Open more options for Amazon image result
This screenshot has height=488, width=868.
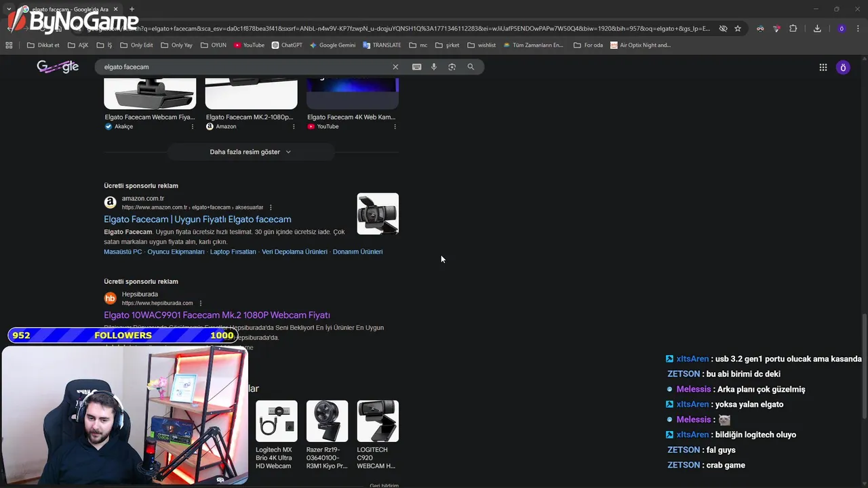click(x=294, y=127)
